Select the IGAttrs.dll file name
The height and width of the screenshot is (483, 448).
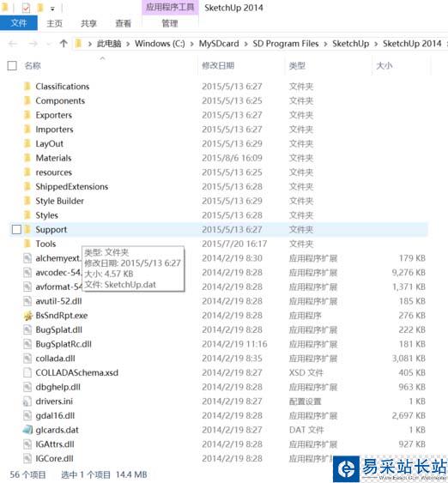tap(55, 444)
